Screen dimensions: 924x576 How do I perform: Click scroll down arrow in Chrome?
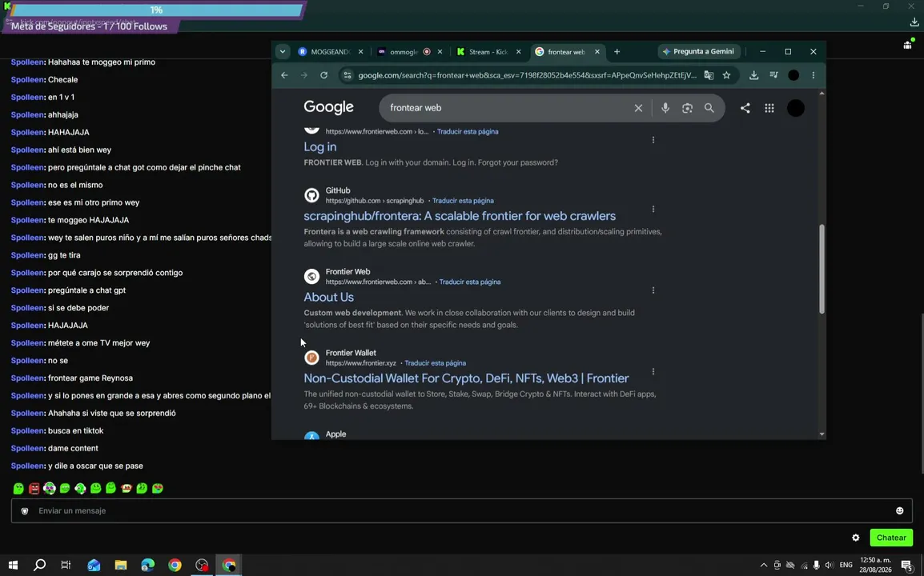[822, 434]
